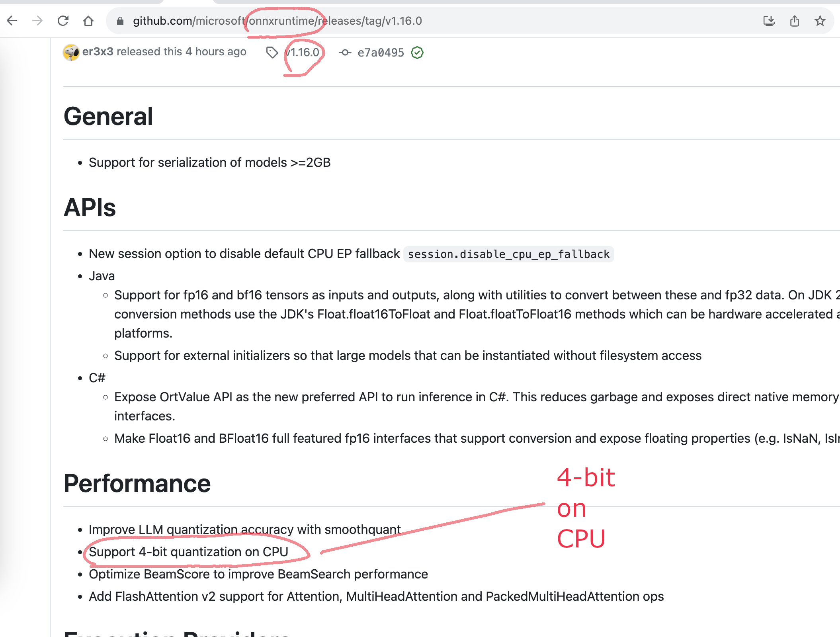Viewport: 840px width, 637px height.
Task: Click the browser back arrow
Action: point(12,21)
